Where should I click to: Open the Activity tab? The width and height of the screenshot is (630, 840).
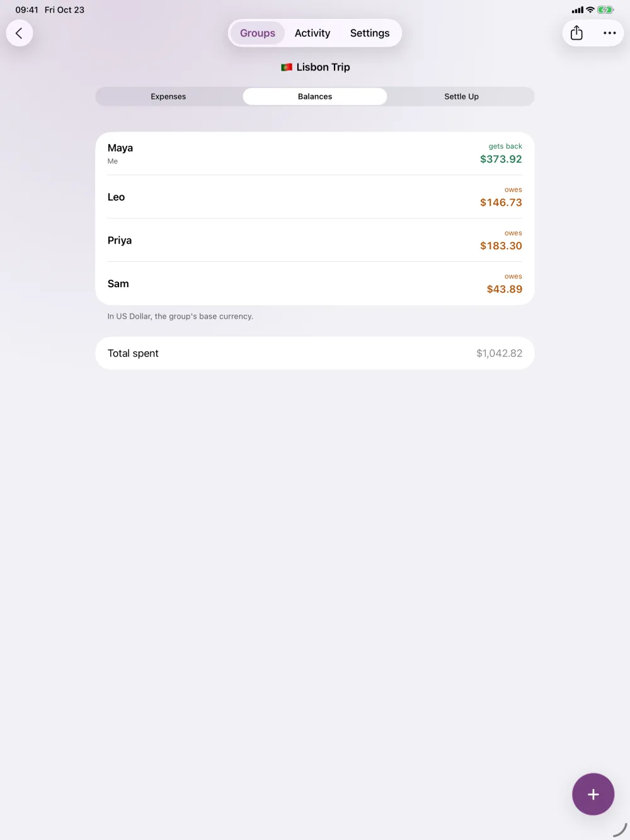click(312, 33)
